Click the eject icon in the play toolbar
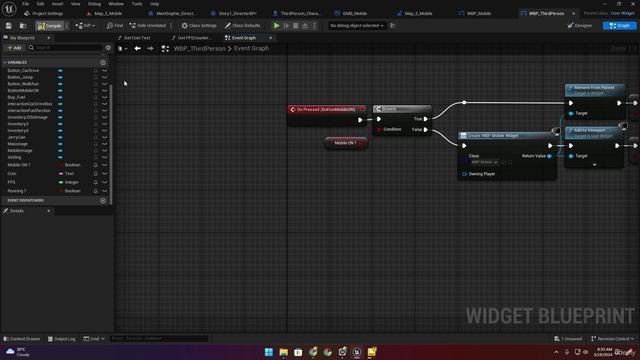Viewport: 640px width, 360px height. click(305, 26)
